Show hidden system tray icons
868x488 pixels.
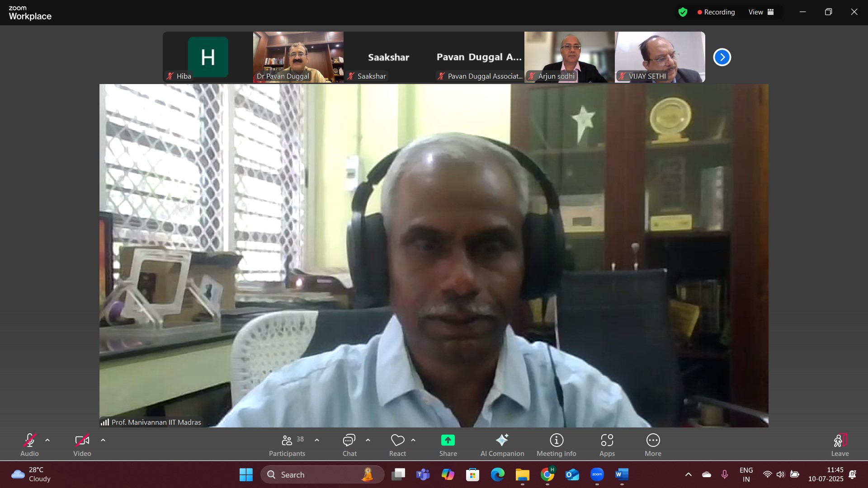pos(689,474)
